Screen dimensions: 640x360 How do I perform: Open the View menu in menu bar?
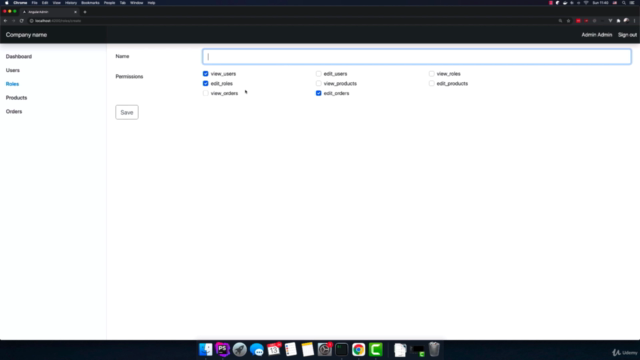(x=56, y=3)
